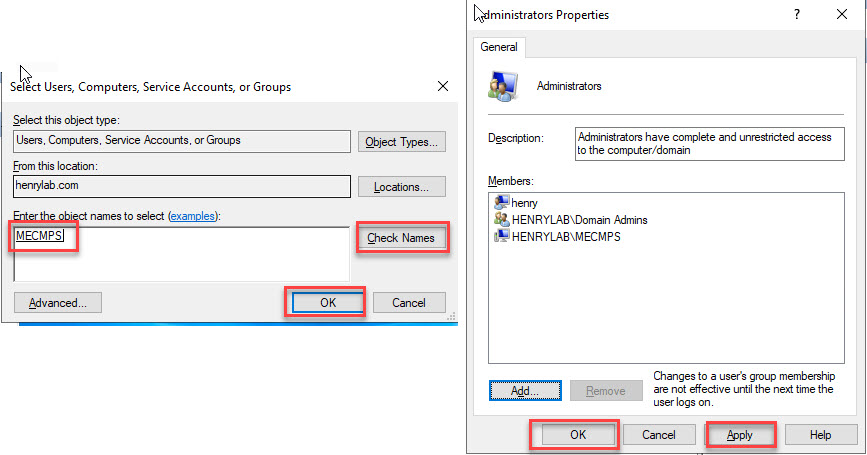Viewport: 867px width, 455px height.
Task: Click the Administrators group icon
Action: click(503, 86)
